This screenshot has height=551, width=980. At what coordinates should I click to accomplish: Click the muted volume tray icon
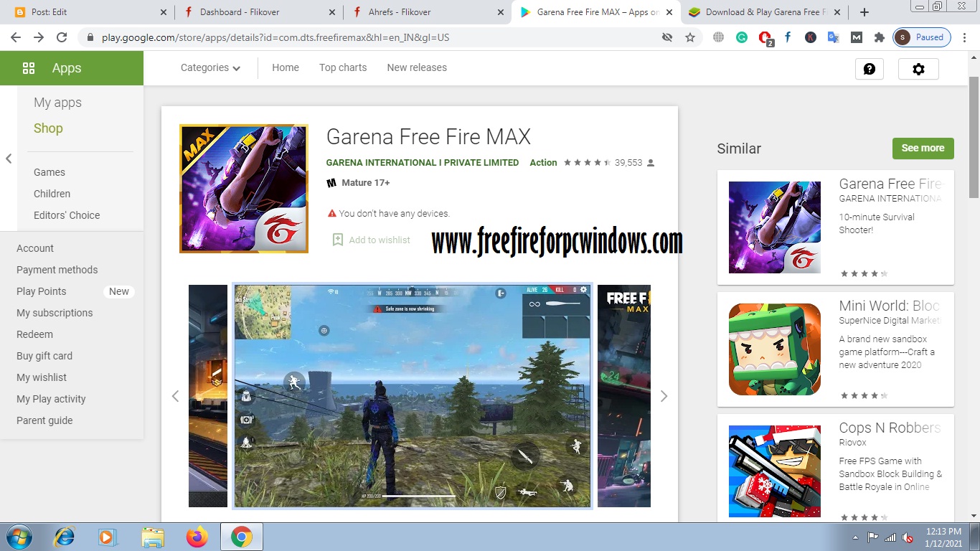(908, 537)
